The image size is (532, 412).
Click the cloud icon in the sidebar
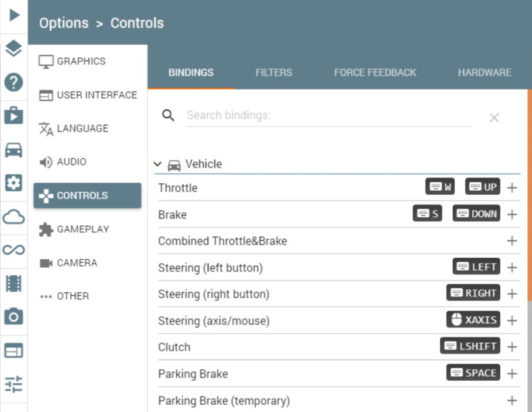(x=13, y=217)
